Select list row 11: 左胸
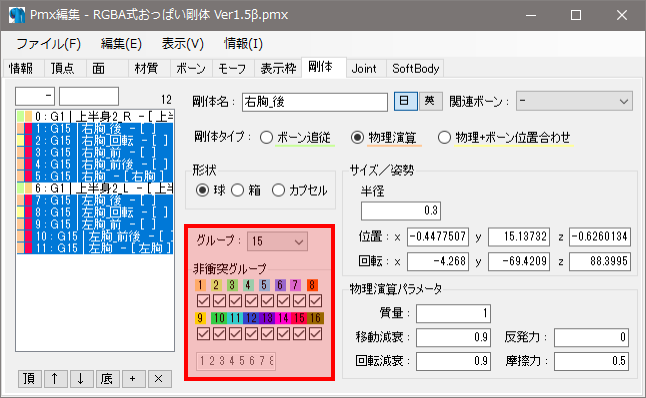 (95, 248)
